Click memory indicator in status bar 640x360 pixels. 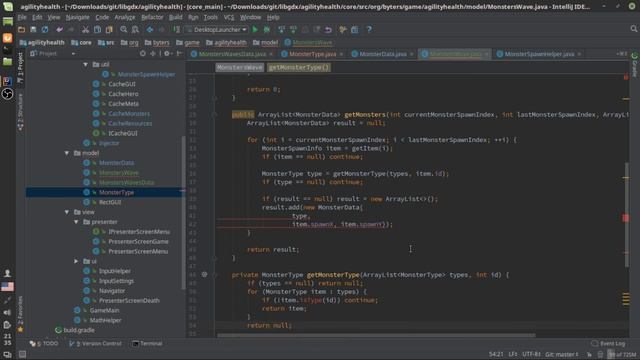622,354
